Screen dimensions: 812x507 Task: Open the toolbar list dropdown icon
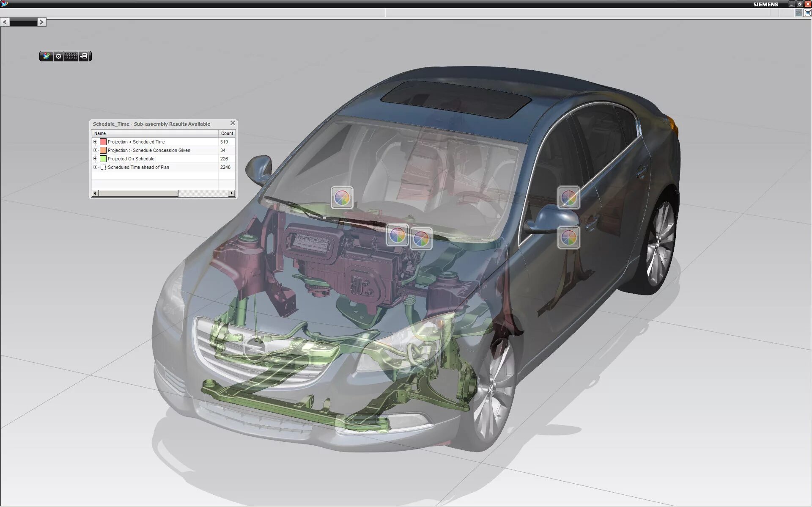tap(84, 56)
